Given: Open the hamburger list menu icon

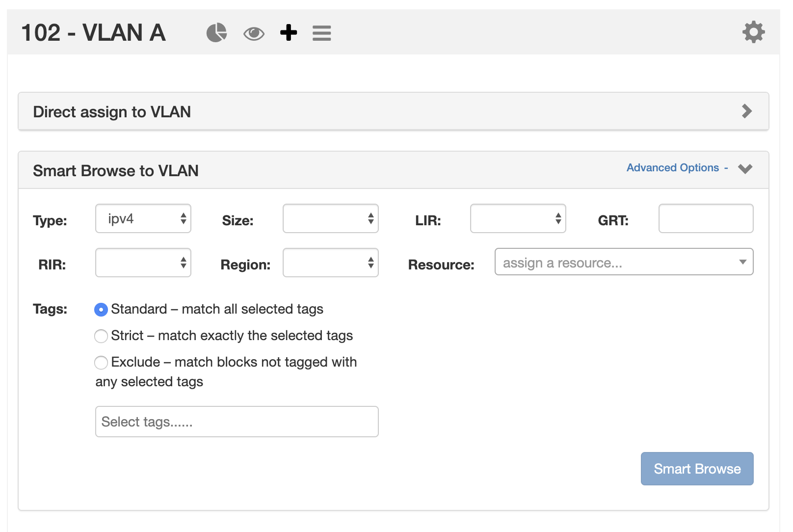Looking at the screenshot, I should coord(322,33).
